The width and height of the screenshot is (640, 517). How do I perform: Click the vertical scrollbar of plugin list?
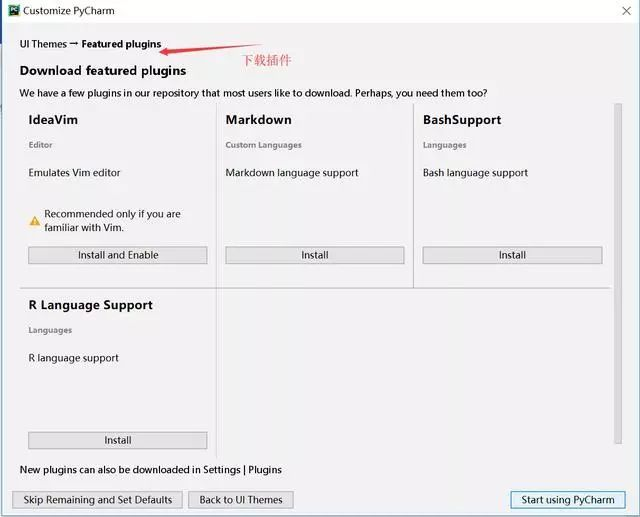pos(618,273)
